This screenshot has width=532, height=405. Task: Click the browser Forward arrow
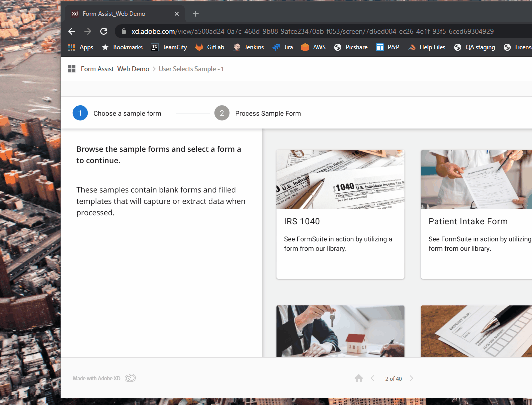tap(88, 31)
